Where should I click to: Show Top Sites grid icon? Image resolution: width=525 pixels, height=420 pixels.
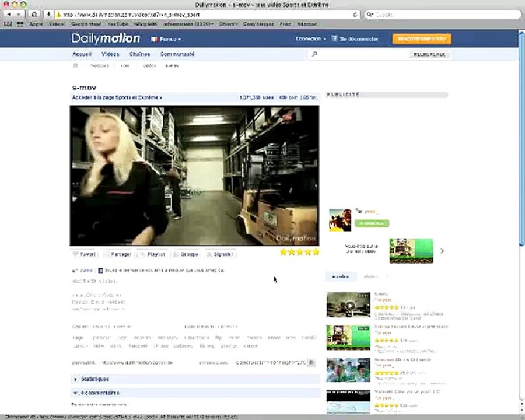pyautogui.click(x=20, y=24)
